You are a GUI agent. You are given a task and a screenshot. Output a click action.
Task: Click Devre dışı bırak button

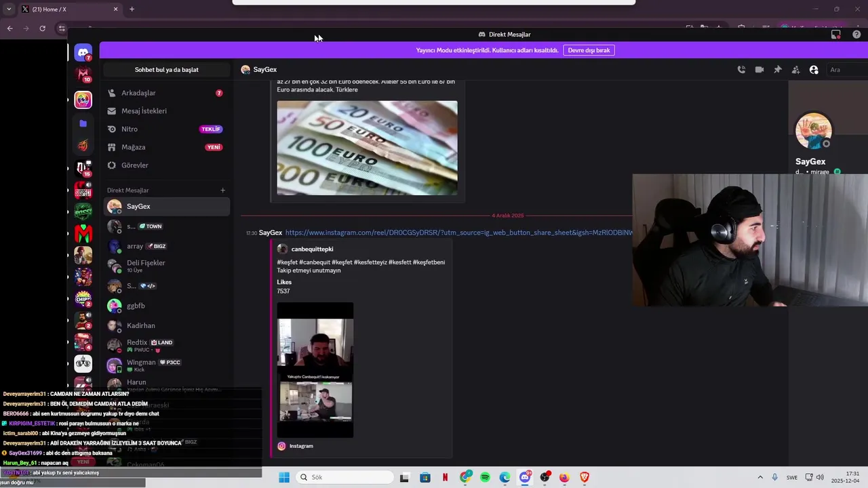(x=589, y=50)
